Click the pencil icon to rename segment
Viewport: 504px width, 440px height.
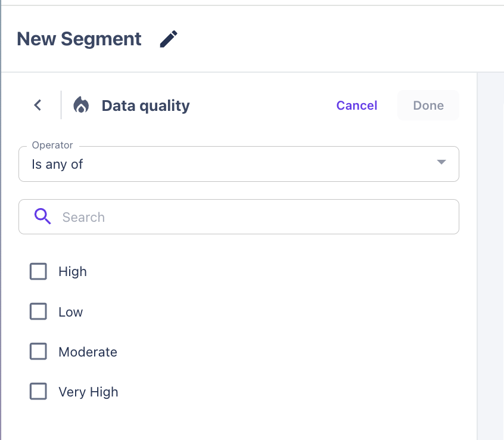click(x=169, y=39)
